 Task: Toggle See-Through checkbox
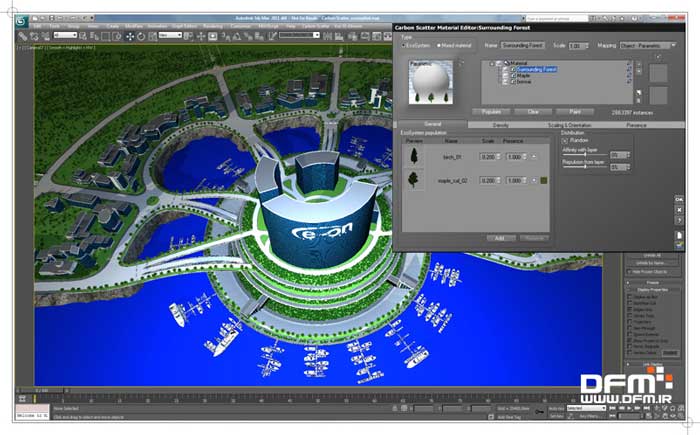pos(629,328)
